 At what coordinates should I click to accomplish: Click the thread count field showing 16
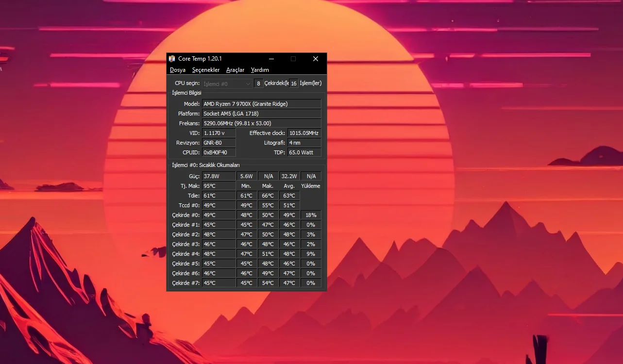[x=294, y=83]
